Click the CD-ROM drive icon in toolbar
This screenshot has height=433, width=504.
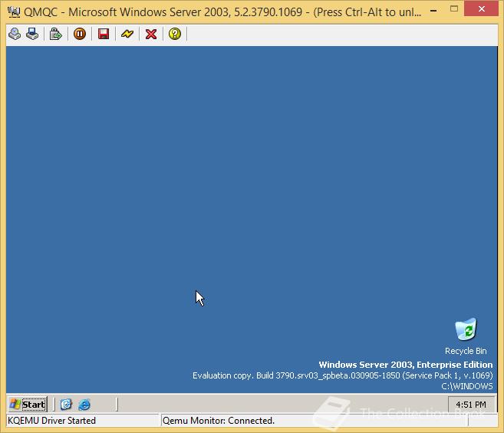[x=15, y=34]
